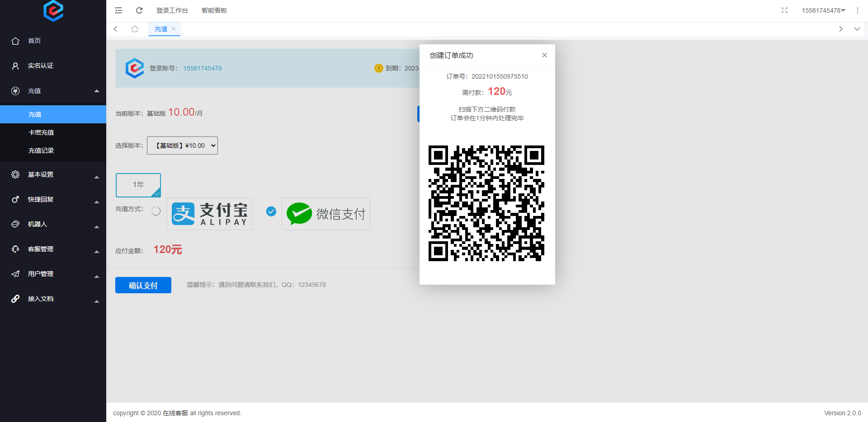The height and width of the screenshot is (422, 868).
Task: Click the gear icon beside 基本设置
Action: coord(15,174)
